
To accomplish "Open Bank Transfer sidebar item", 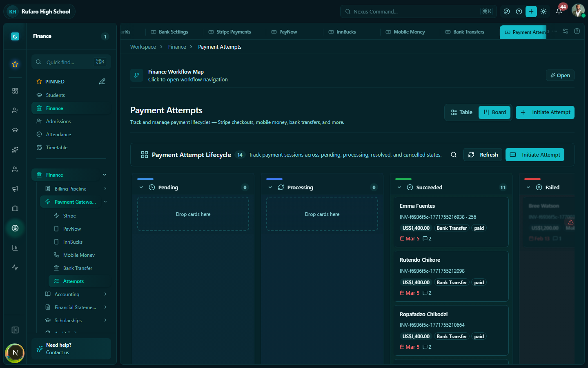I will pos(80,268).
